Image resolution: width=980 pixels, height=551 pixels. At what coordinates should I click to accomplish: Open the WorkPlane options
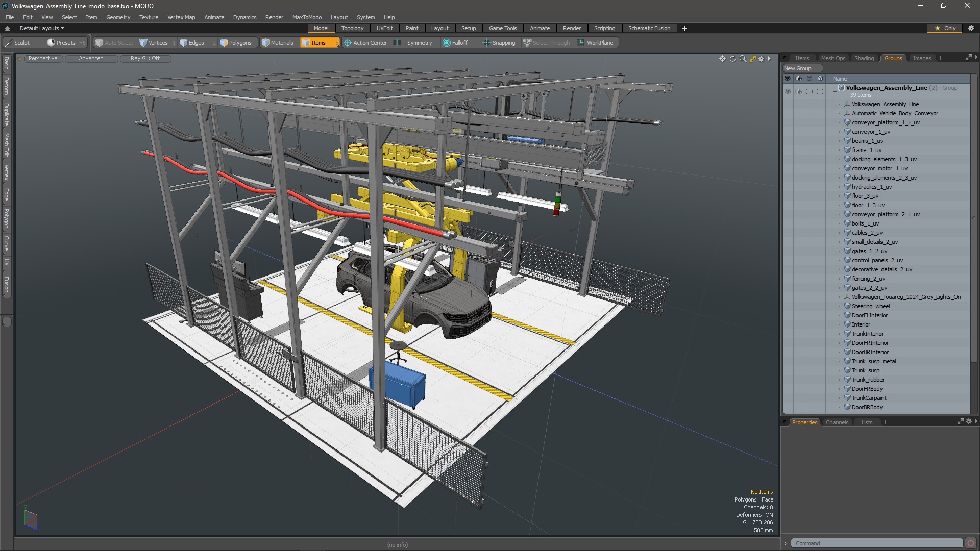595,43
